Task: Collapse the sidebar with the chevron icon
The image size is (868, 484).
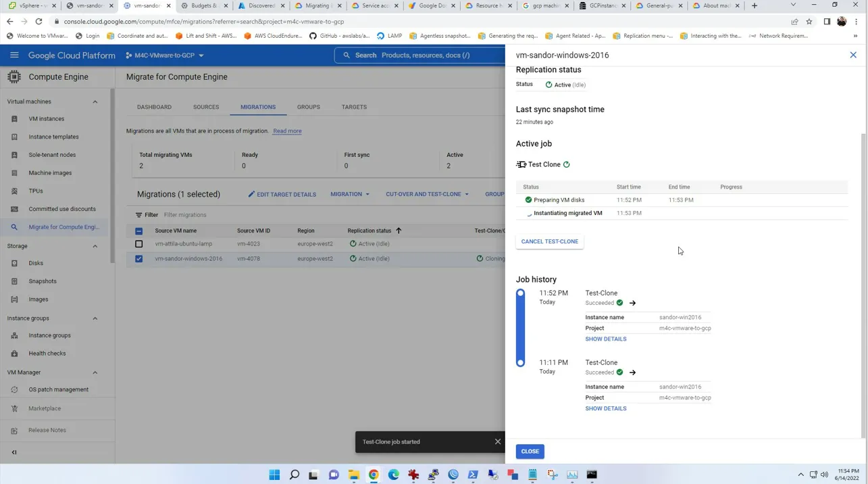Action: coord(14,452)
